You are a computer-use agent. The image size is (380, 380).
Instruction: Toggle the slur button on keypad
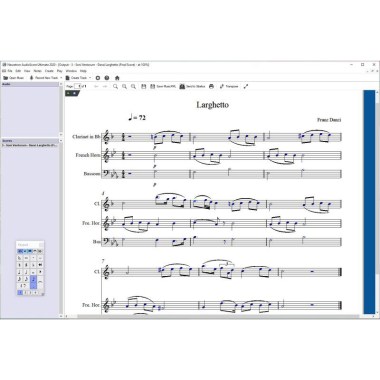[x=40, y=282]
